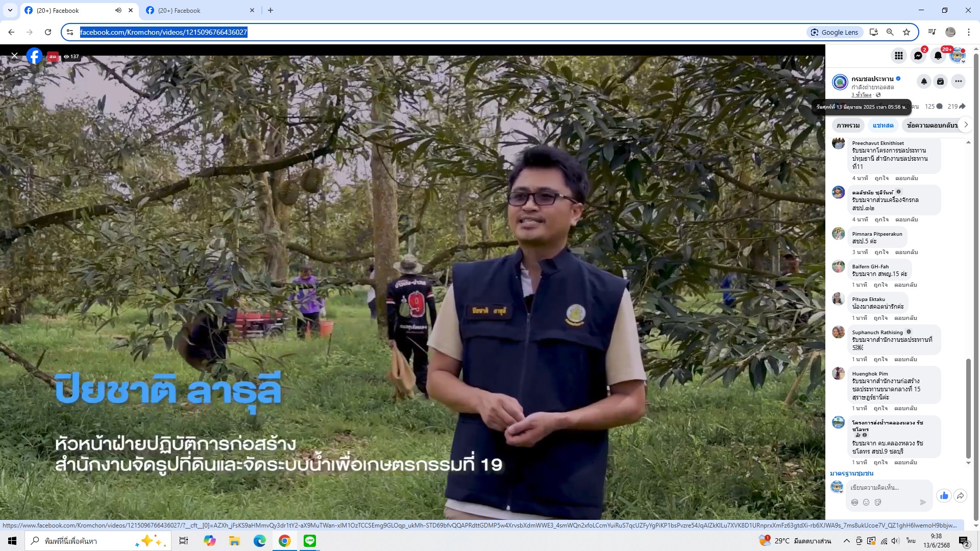Image resolution: width=980 pixels, height=551 pixels.
Task: Open the three-dot post options menu
Action: point(958,81)
